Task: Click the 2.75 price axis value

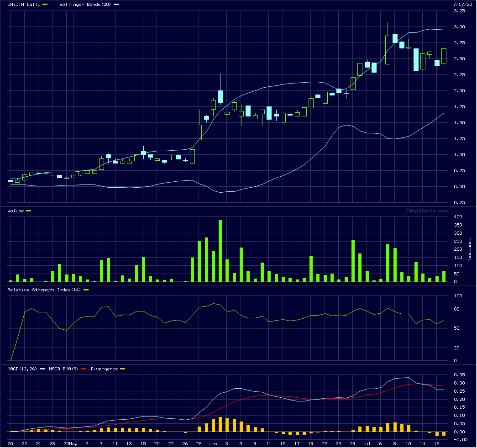Action: [459, 43]
